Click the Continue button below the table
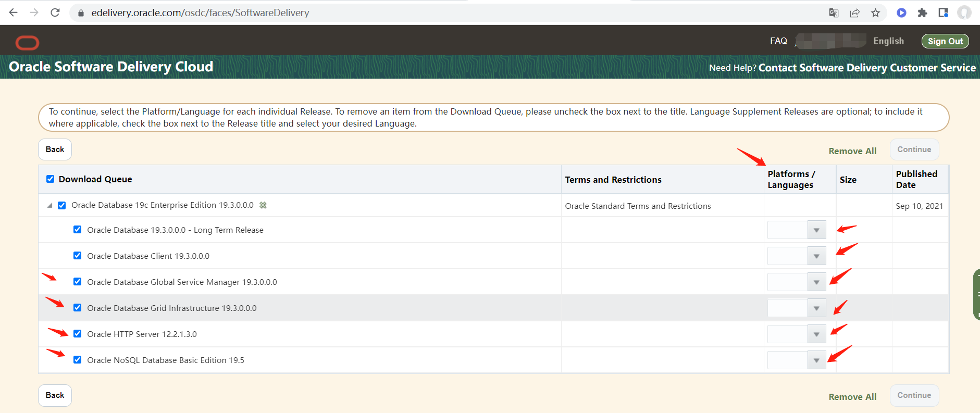 click(914, 395)
